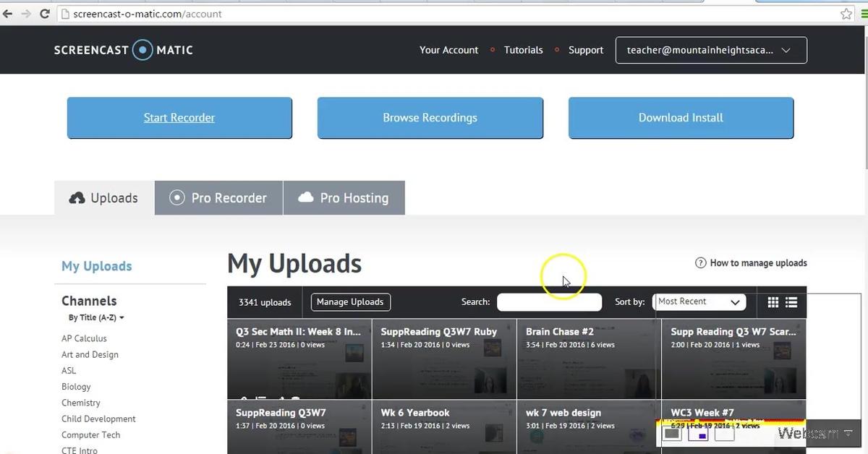The image size is (868, 454).
Task: Open the Pro Hosting tab
Action: click(344, 198)
